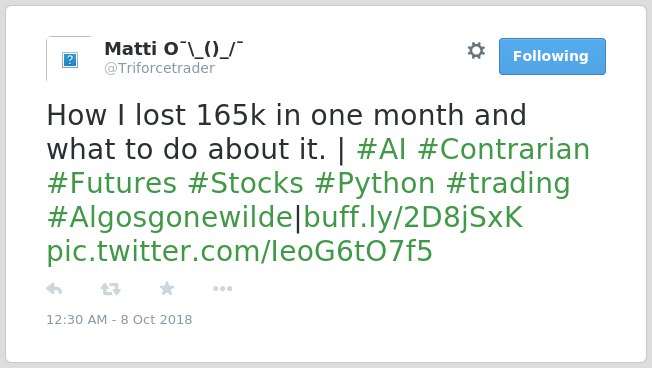The width and height of the screenshot is (652, 368).
Task: Click the #Futures hashtag
Action: 112,183
